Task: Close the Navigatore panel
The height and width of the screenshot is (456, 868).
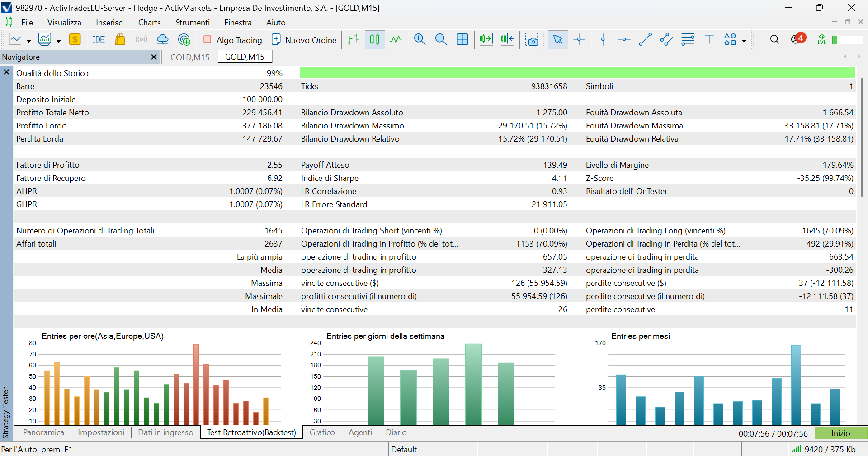Action: click(x=154, y=57)
